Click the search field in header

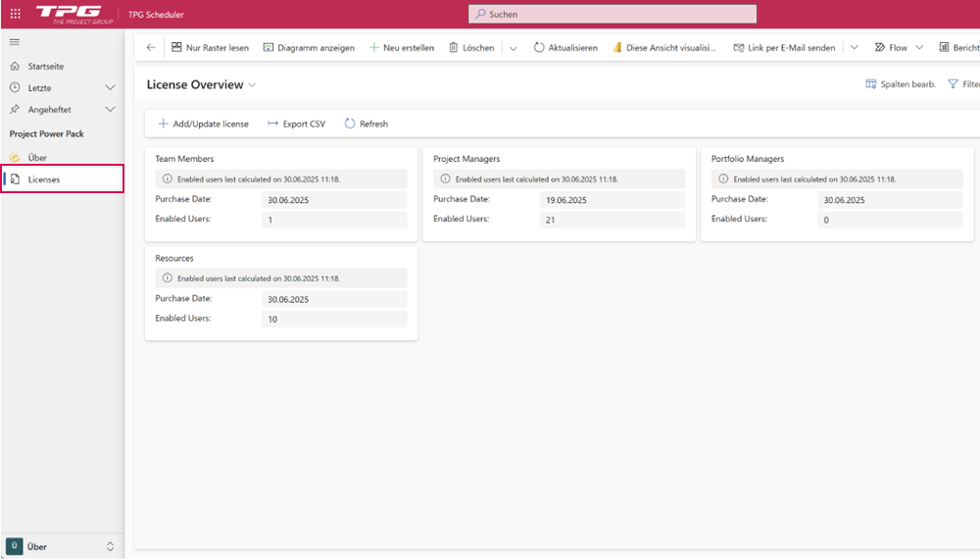pos(612,14)
